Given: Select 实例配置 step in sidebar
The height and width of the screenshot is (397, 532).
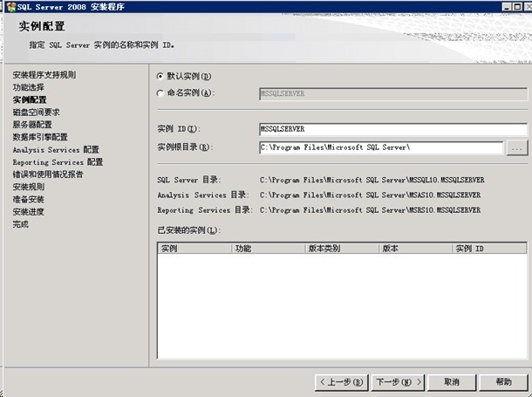Looking at the screenshot, I should click(x=30, y=99).
